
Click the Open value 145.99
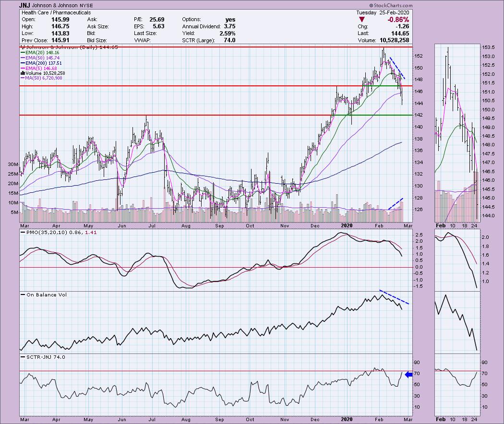[60, 19]
